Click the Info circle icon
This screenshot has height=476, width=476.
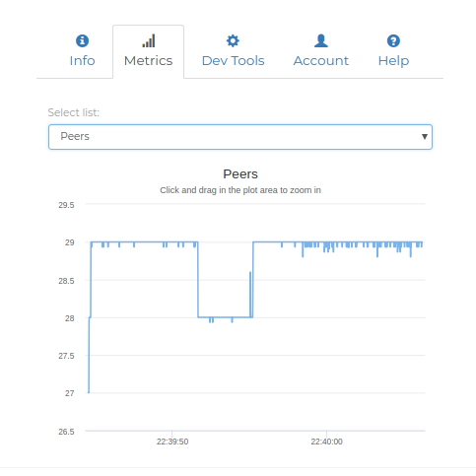82,41
